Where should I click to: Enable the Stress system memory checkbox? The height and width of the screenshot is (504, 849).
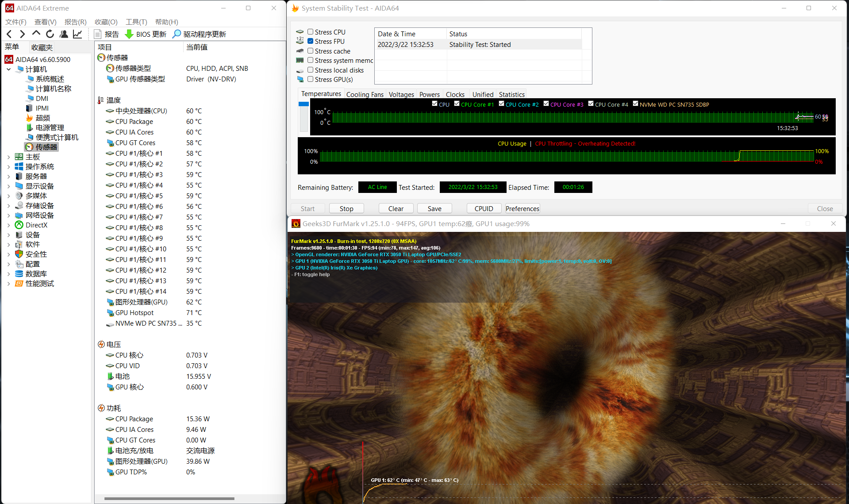[311, 60]
